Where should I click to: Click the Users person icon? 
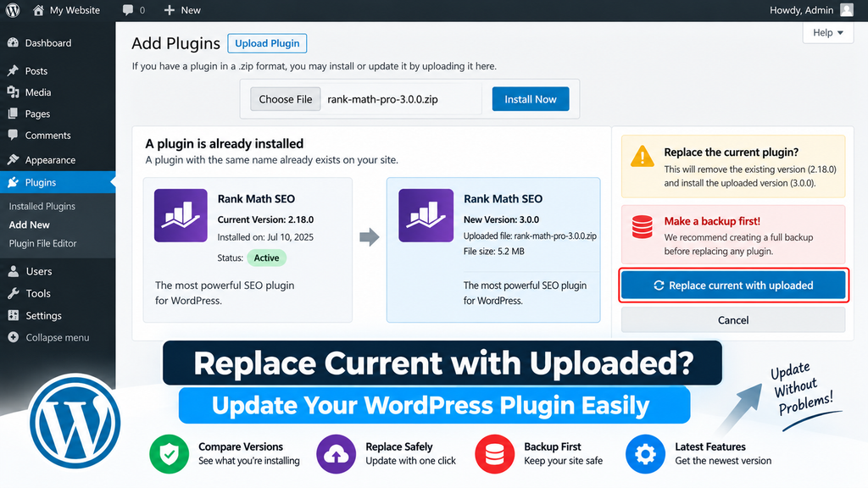point(14,271)
